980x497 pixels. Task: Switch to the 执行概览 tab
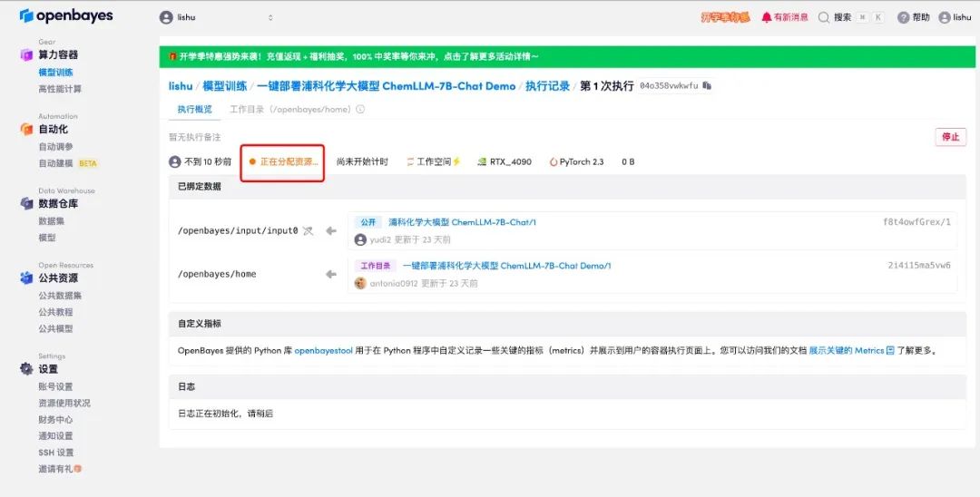tap(194, 110)
